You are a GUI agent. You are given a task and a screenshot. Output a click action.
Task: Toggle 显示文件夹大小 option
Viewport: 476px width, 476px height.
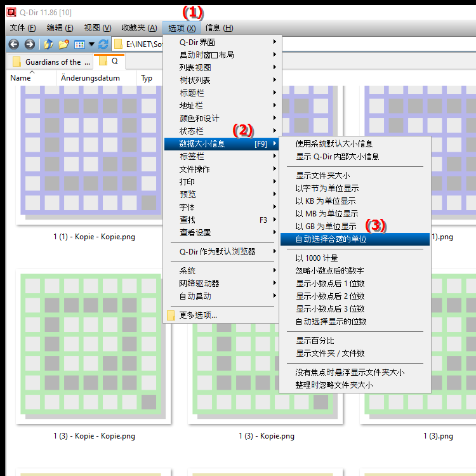click(322, 176)
